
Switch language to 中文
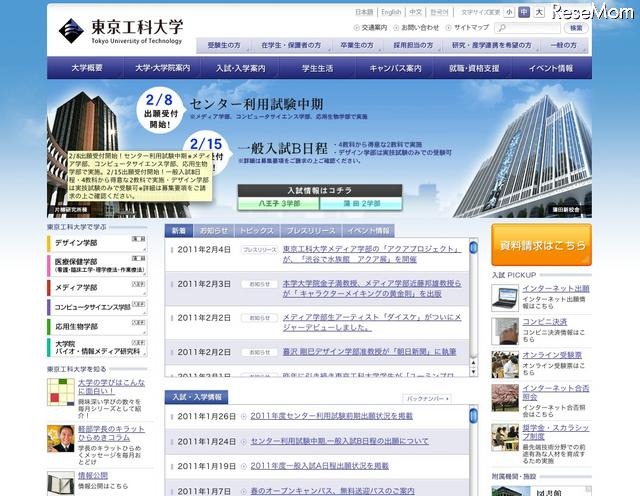click(x=416, y=12)
